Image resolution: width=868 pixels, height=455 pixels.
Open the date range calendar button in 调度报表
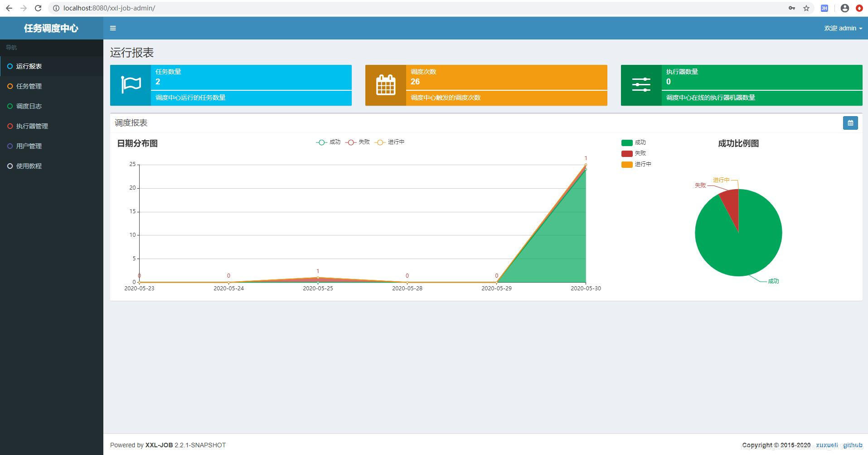tap(850, 123)
